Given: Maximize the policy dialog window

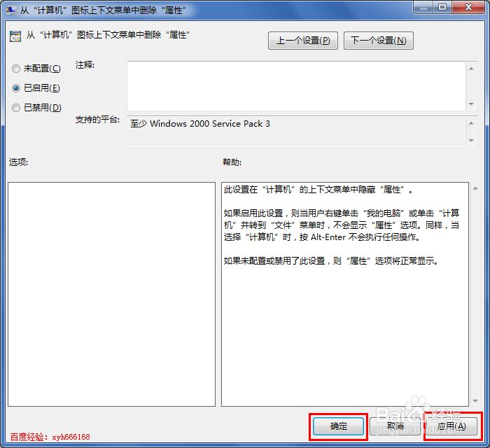Looking at the screenshot, I should 442,8.
